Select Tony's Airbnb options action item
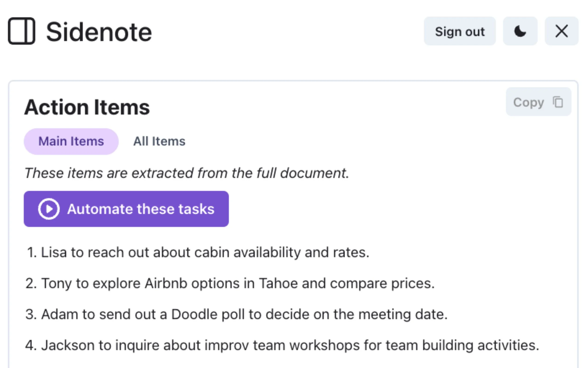Viewport: 588px width, 368px height. pyautogui.click(x=237, y=283)
